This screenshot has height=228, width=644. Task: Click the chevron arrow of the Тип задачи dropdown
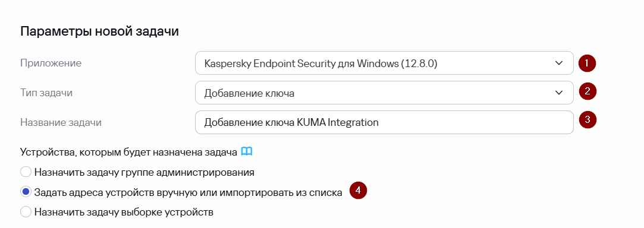[558, 93]
